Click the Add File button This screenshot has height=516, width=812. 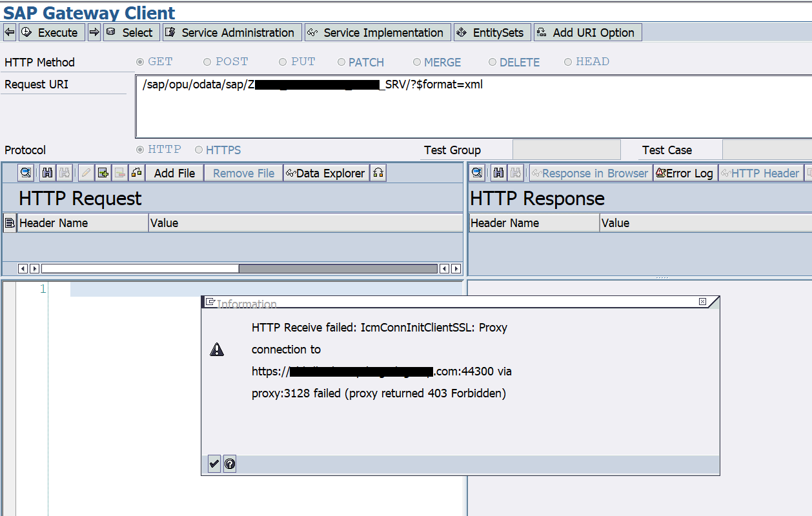(174, 173)
